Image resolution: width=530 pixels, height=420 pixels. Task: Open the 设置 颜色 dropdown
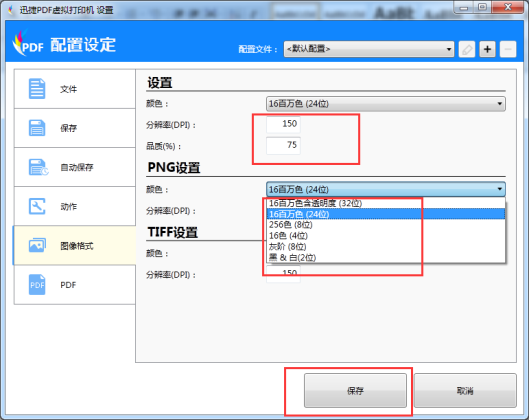coord(386,104)
